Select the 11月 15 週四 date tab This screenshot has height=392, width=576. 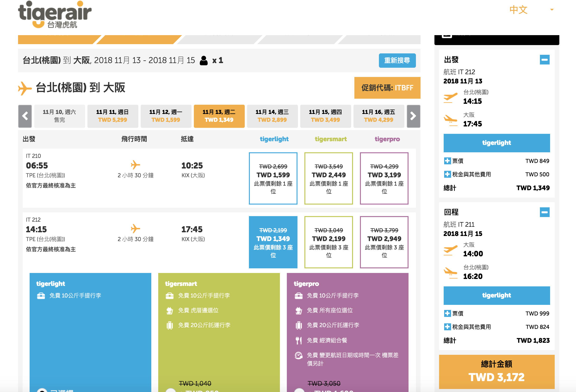[325, 116]
